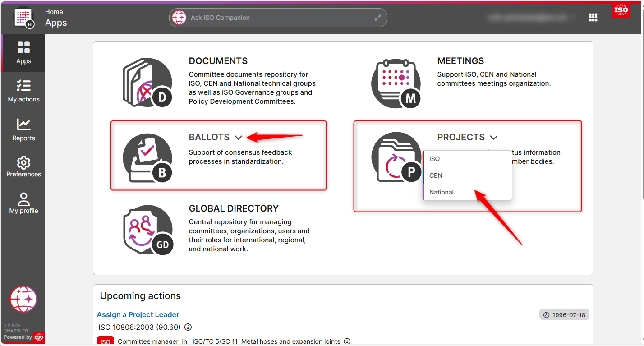Click the Home Apps header title
644x346 pixels.
[x=56, y=18]
